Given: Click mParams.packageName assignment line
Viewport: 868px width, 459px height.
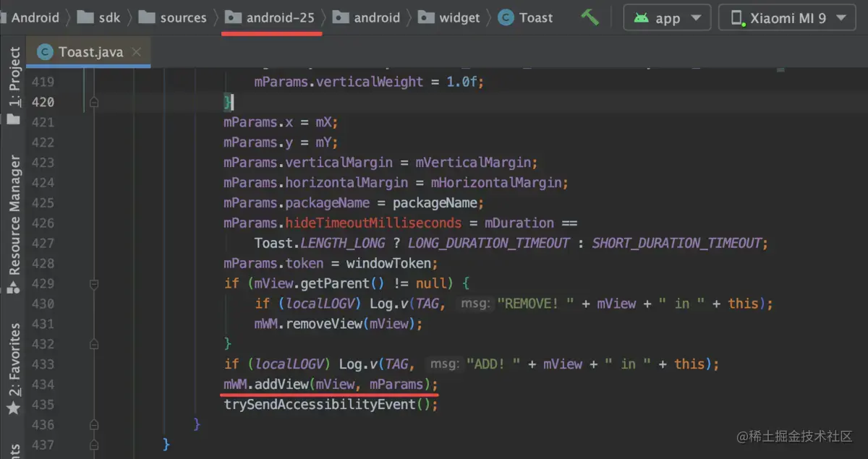Looking at the screenshot, I should (x=354, y=203).
